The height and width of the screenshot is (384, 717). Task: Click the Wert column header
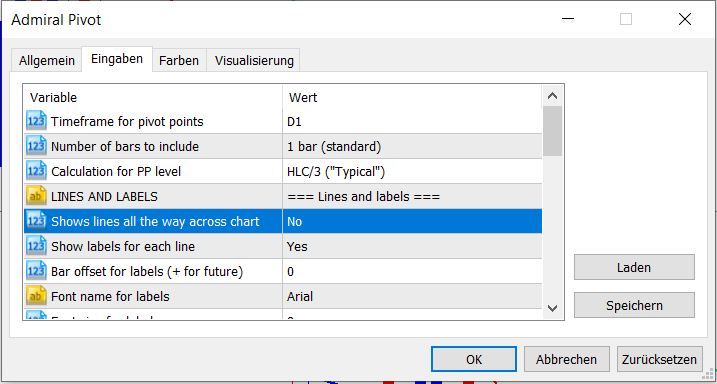point(412,97)
